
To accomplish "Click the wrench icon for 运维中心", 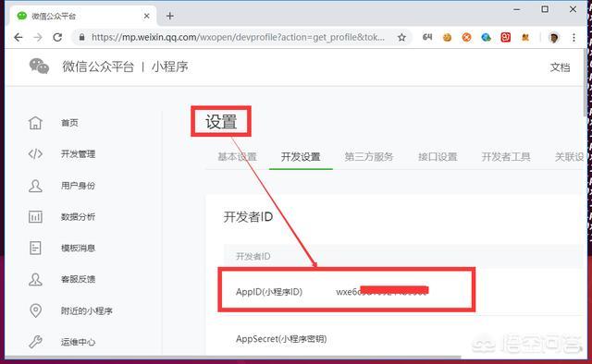I will tap(35, 342).
